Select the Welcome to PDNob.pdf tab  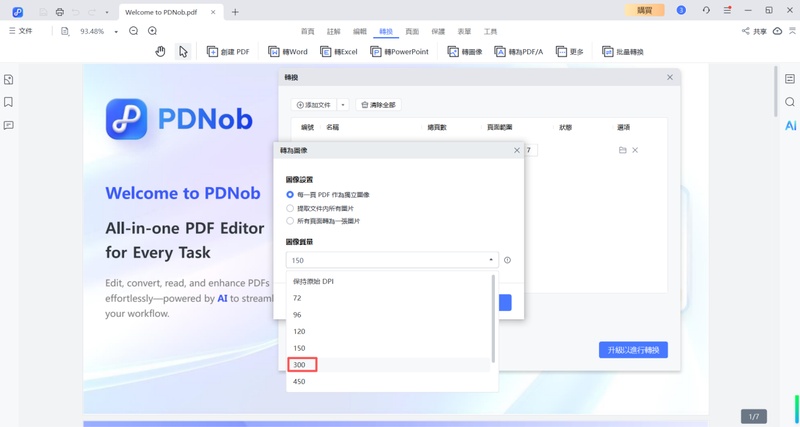[x=171, y=12]
